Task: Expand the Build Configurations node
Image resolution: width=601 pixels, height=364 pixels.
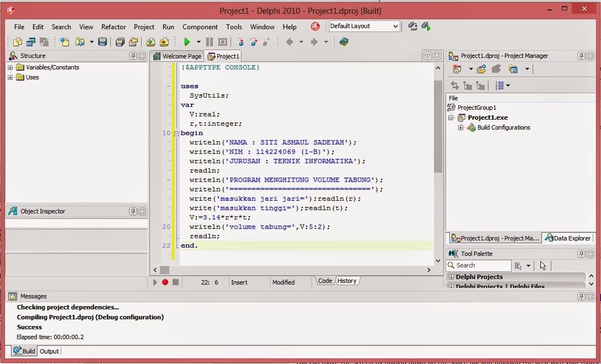Action: pyautogui.click(x=461, y=128)
